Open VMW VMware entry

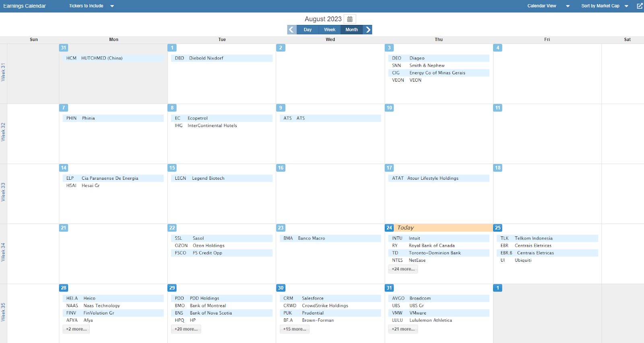click(x=439, y=313)
